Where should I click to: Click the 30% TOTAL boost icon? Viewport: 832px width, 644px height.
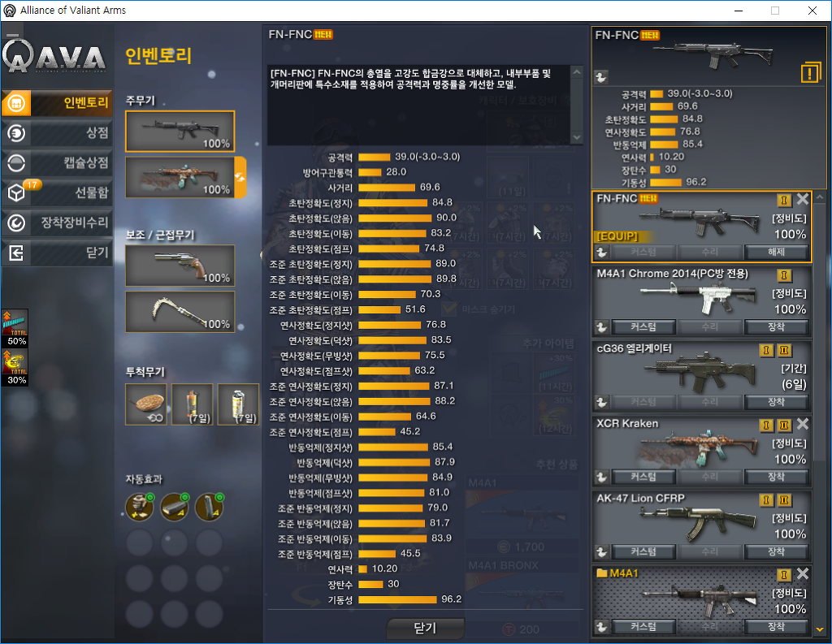tap(15, 367)
